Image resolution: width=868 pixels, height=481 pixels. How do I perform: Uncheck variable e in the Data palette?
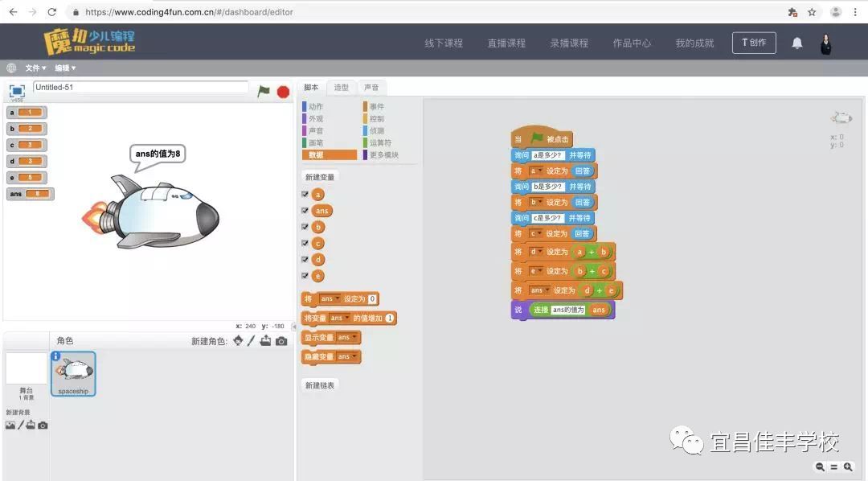click(305, 277)
